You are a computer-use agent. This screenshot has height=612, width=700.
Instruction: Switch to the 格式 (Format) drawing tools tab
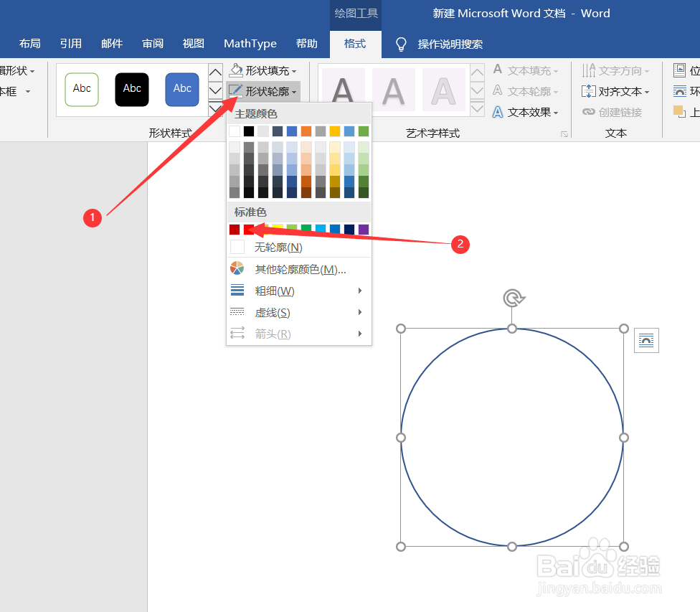coord(355,44)
